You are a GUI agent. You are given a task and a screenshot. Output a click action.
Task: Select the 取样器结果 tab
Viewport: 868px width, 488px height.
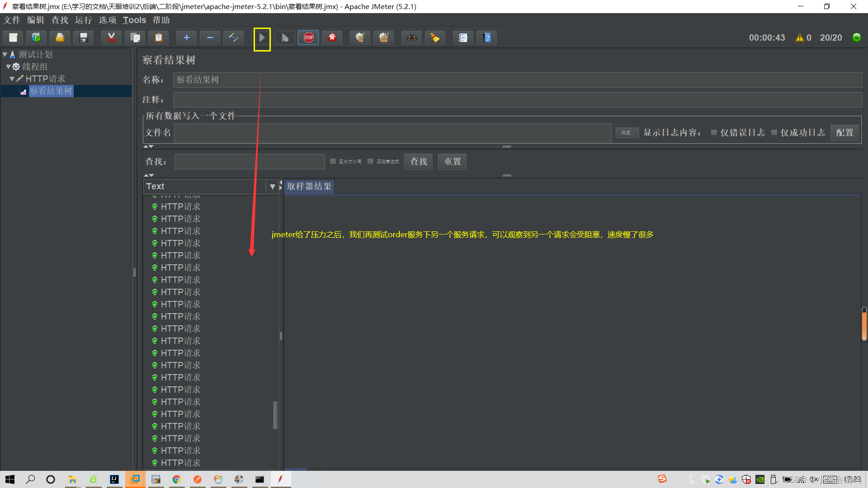pos(309,187)
